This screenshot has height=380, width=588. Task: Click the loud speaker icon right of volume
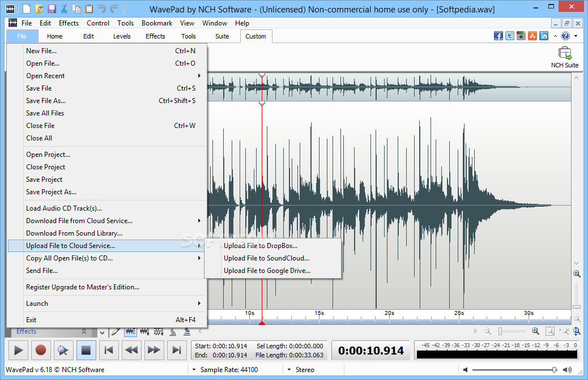tap(568, 370)
